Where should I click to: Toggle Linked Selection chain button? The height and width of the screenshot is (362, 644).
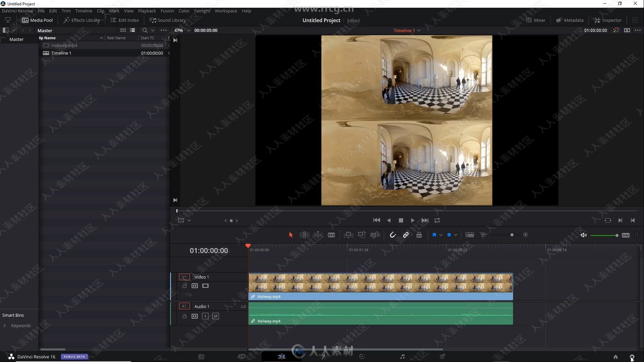point(406,235)
